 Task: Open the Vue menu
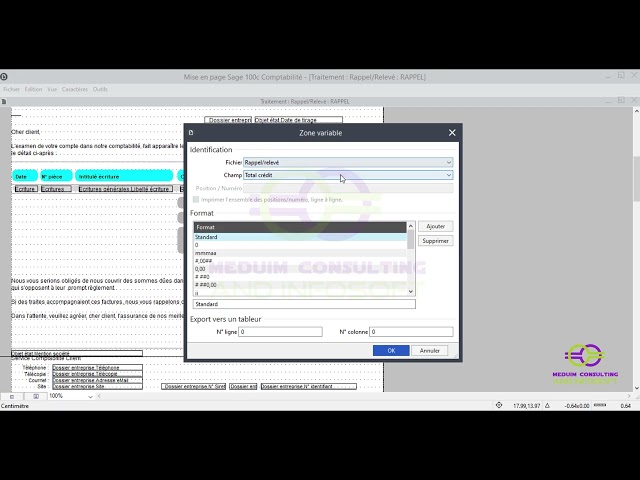[x=52, y=89]
